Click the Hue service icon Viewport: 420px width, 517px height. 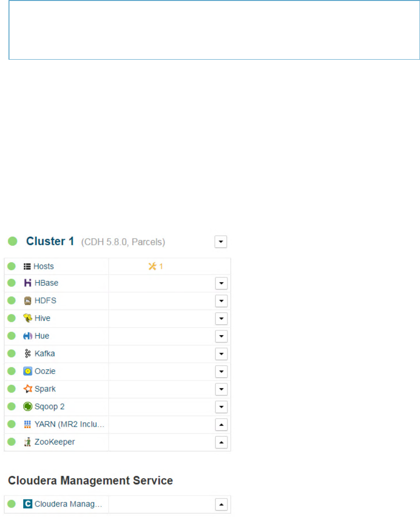click(27, 336)
